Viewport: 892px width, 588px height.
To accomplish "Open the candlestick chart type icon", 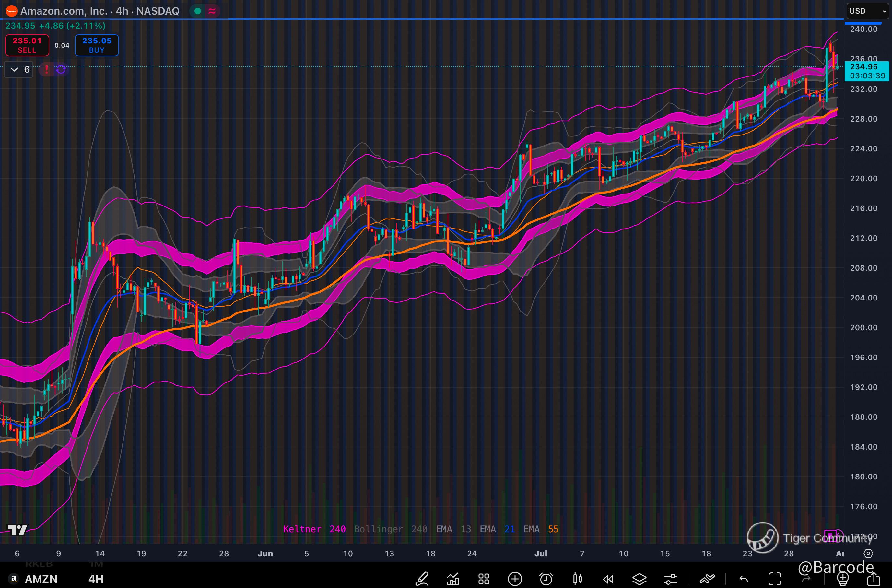I will [x=577, y=579].
